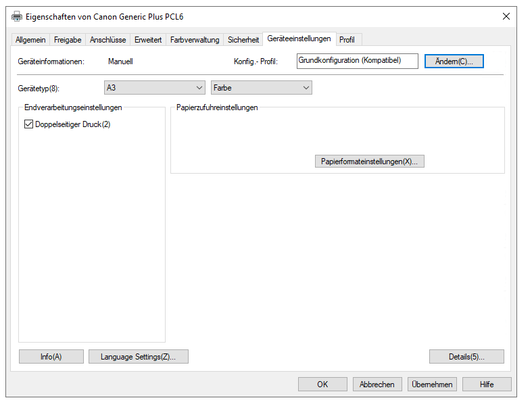Toggle the Doppelseitiger Druck(2) checkbox
Screen dimensions: 532x419
click(x=28, y=124)
